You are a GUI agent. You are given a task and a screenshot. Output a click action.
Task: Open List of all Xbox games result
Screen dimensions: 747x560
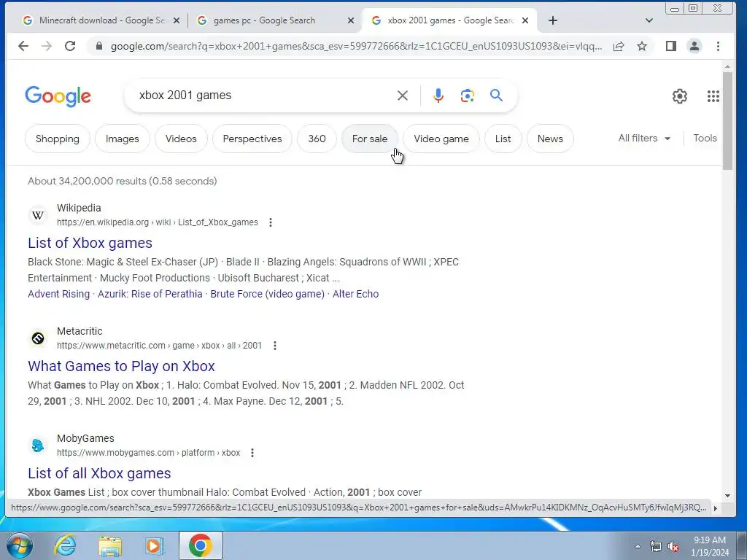point(99,473)
